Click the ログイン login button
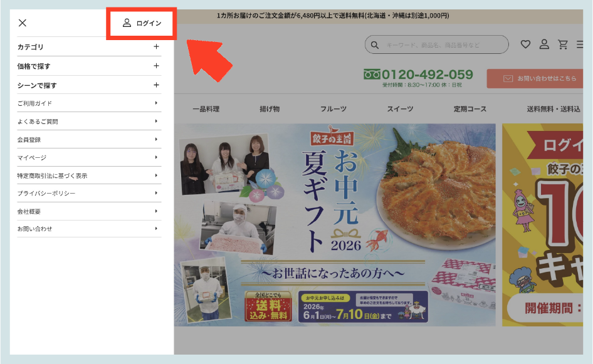The height and width of the screenshot is (364, 593). click(x=142, y=23)
